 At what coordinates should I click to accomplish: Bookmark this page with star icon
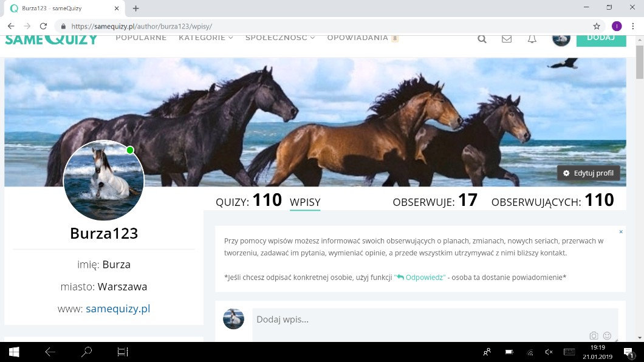click(x=597, y=26)
